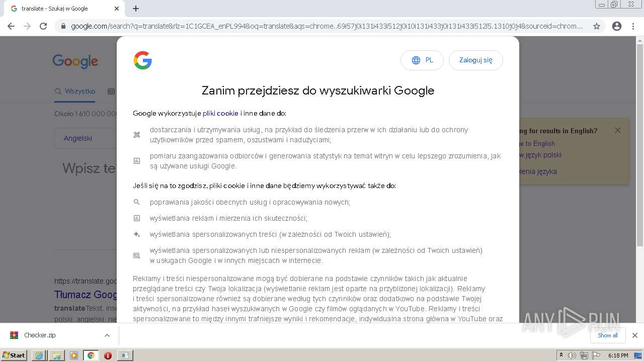Click the Google logo on the search page
The width and height of the screenshot is (644, 362).
coord(75,61)
